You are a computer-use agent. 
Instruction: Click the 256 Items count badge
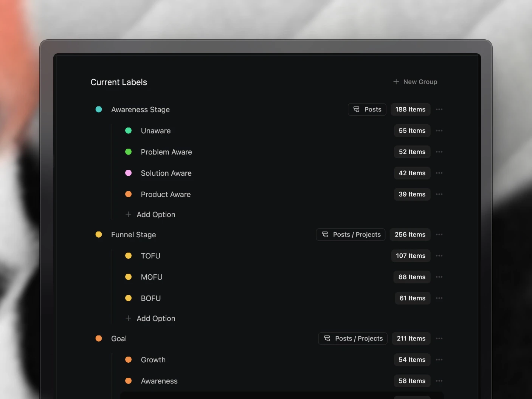point(410,235)
